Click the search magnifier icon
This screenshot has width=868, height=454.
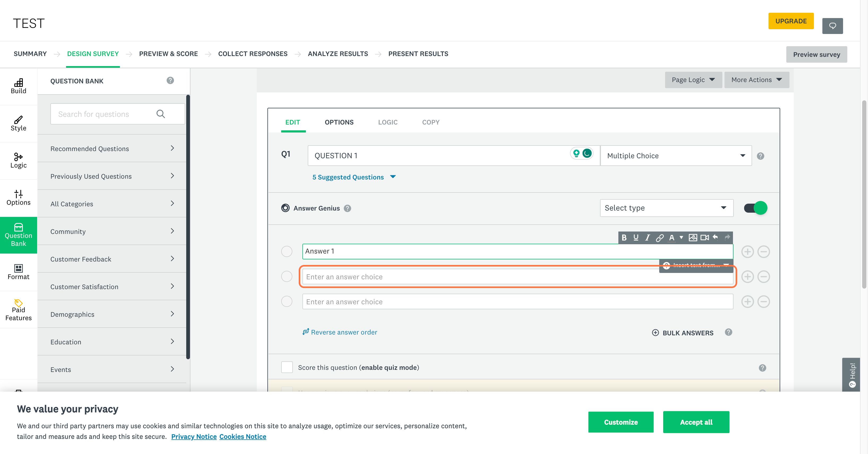[161, 114]
